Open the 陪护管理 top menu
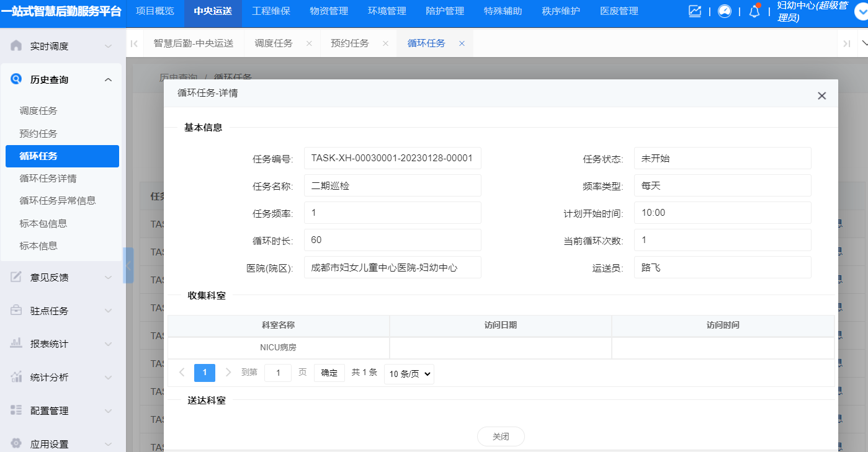868x452 pixels. (445, 11)
